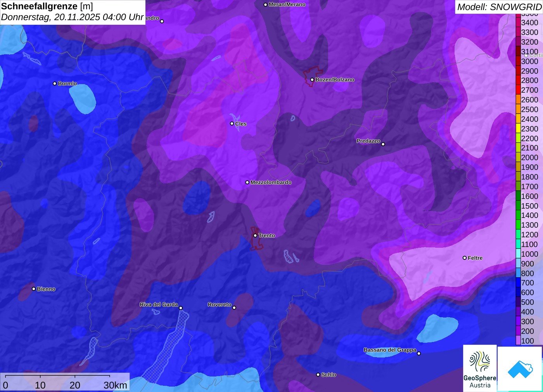Select the date Donnerstag, 20.11.2025 04:00 Uhr
The height and width of the screenshot is (392, 543).
pyautogui.click(x=73, y=17)
